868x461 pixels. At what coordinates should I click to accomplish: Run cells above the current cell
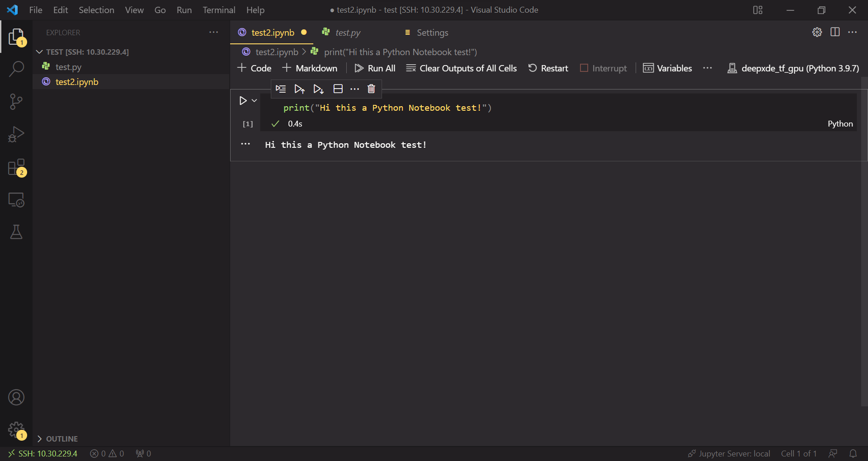coord(299,89)
